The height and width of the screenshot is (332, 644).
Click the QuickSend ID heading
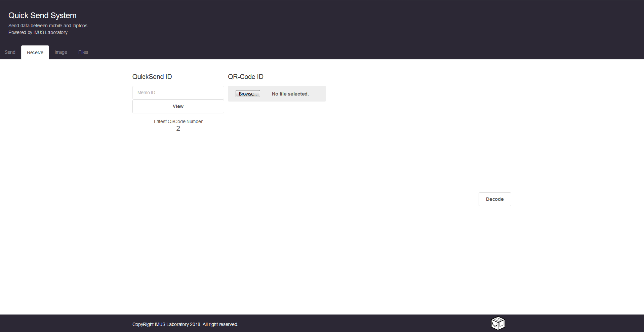tap(152, 77)
